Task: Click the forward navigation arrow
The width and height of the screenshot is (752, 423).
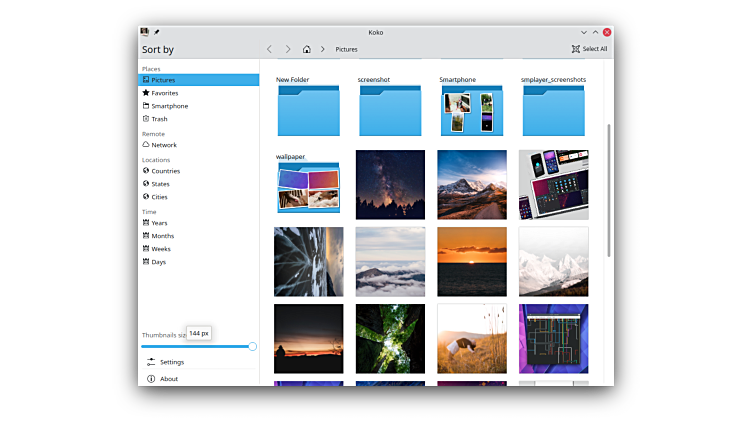Action: [288, 49]
